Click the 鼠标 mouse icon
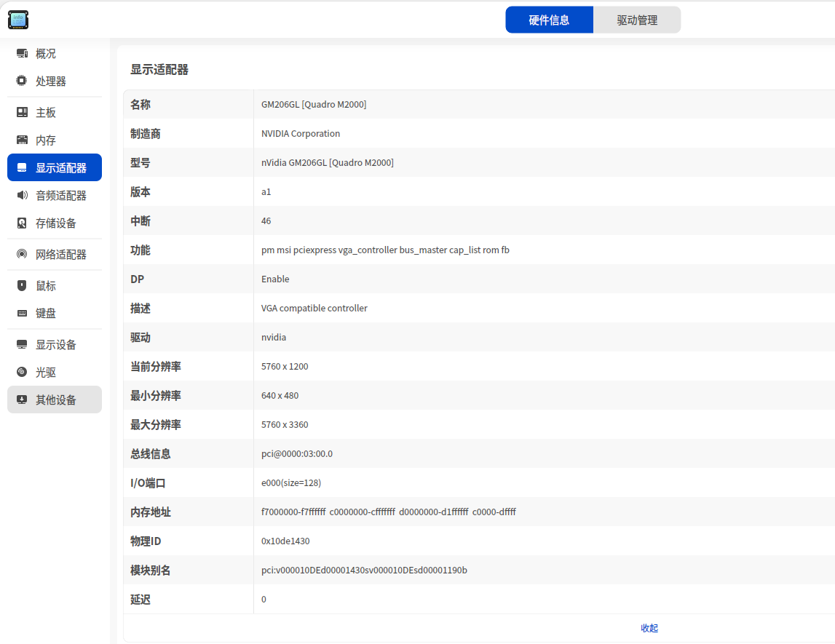Image resolution: width=835 pixels, height=644 pixels. coord(22,286)
